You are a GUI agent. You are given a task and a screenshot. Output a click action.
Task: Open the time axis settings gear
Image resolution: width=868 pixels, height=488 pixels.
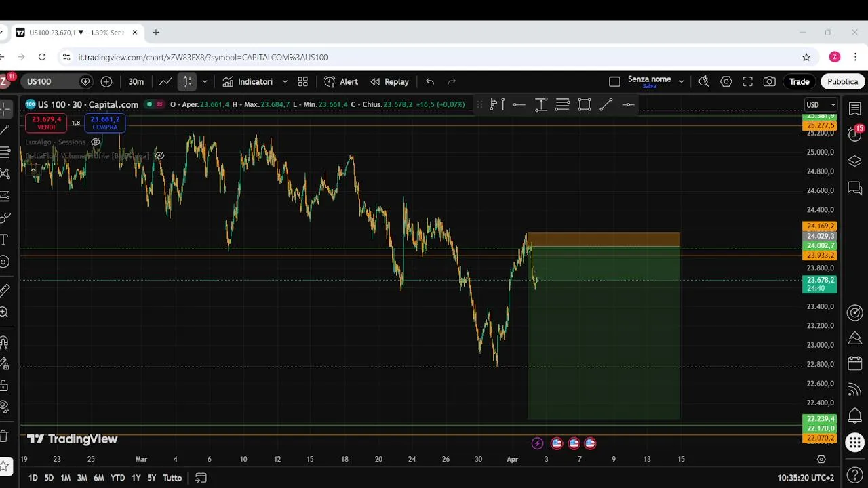(x=822, y=459)
